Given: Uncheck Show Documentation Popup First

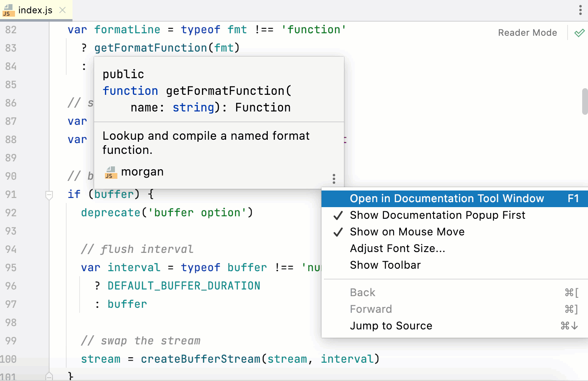Looking at the screenshot, I should pos(437,215).
